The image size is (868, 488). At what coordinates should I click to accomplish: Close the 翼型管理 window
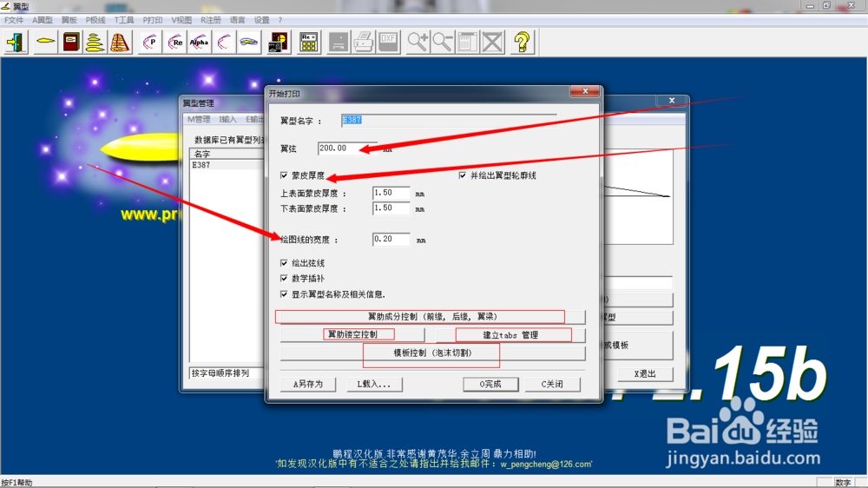[672, 100]
